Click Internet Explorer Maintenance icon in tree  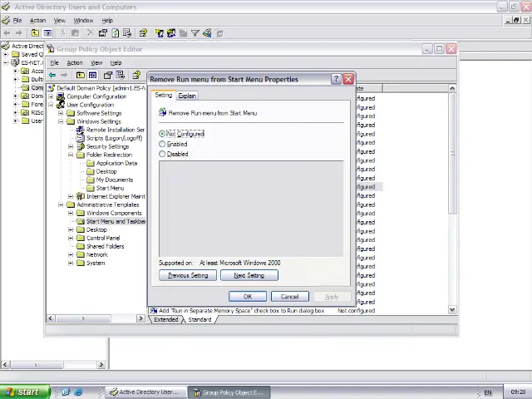click(x=81, y=196)
